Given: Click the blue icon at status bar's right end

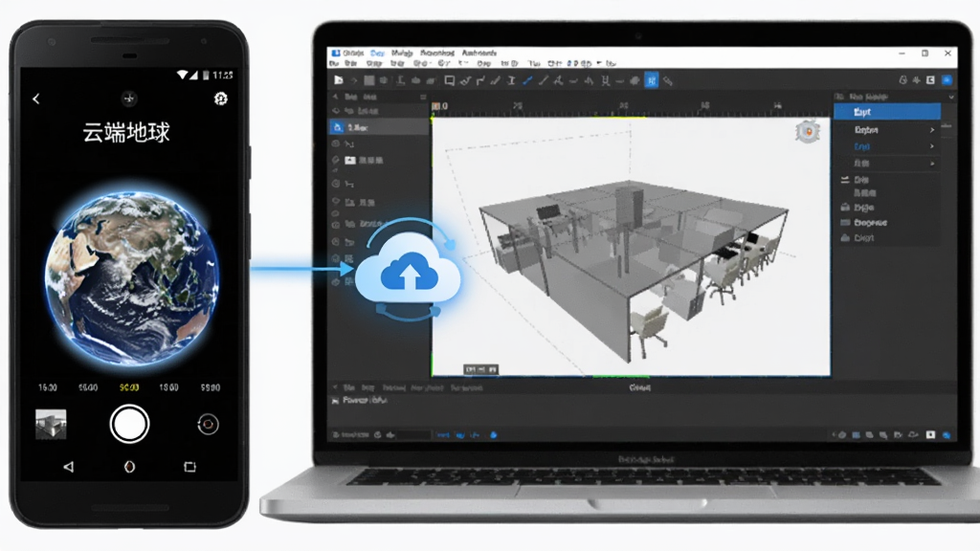Looking at the screenshot, I should (947, 435).
